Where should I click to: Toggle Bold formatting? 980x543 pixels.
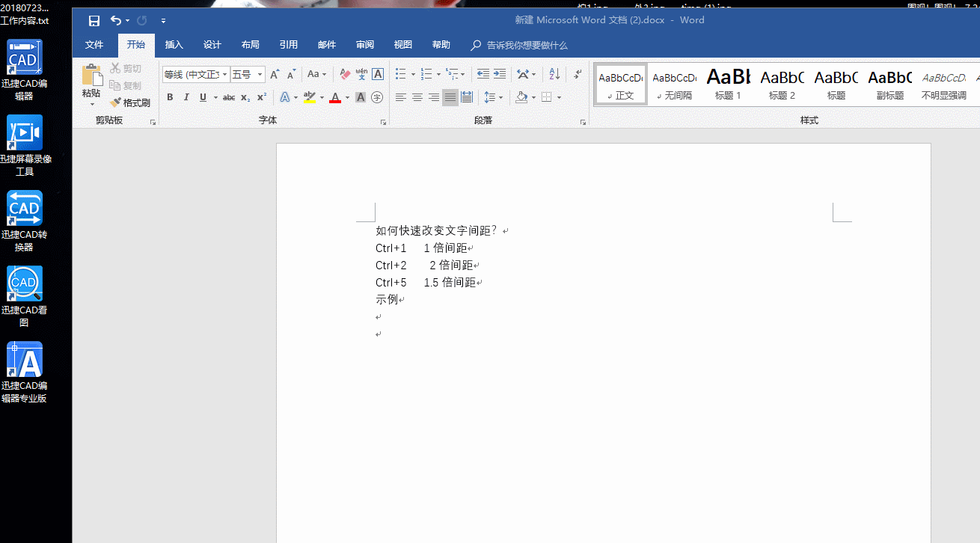170,97
